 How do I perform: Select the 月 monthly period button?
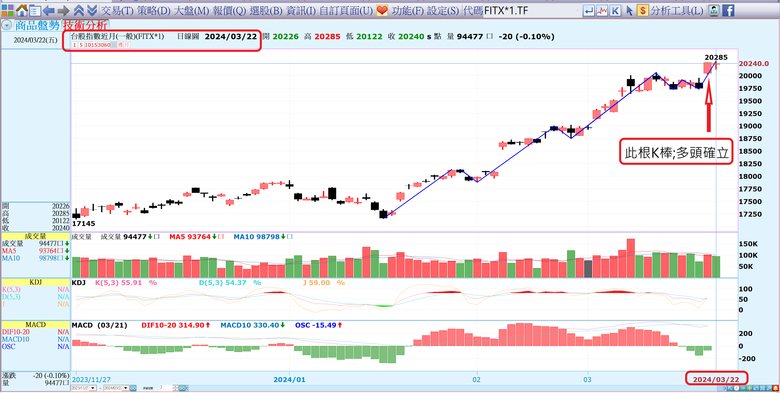click(126, 45)
